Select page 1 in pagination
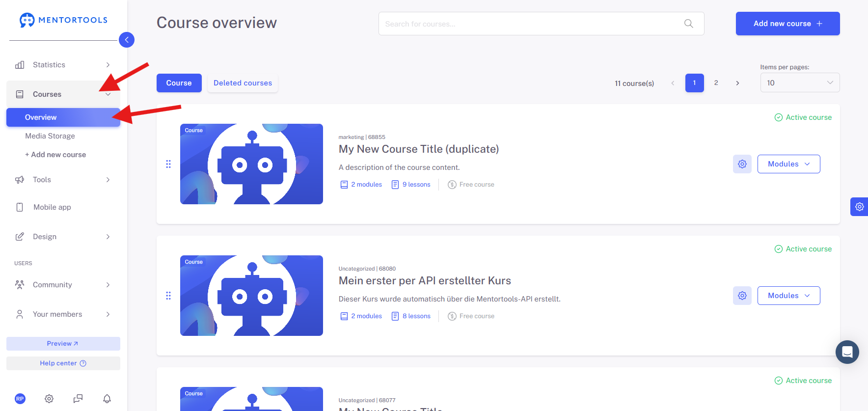The width and height of the screenshot is (868, 411). [695, 83]
